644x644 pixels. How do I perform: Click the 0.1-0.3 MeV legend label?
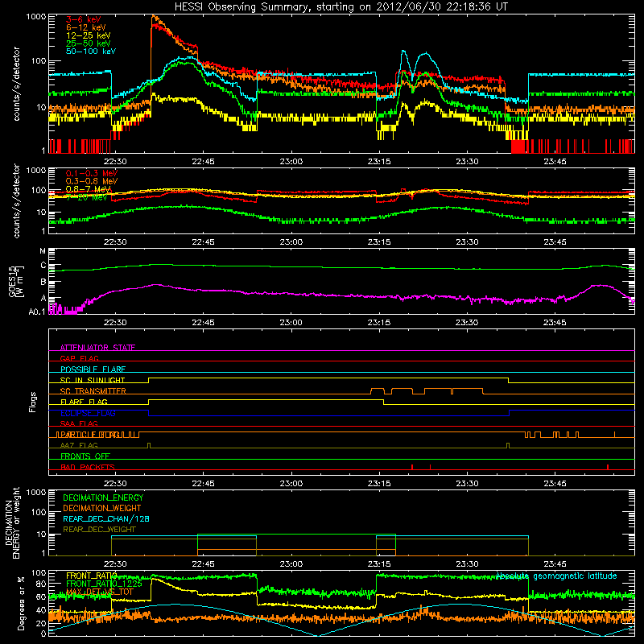pos(92,173)
